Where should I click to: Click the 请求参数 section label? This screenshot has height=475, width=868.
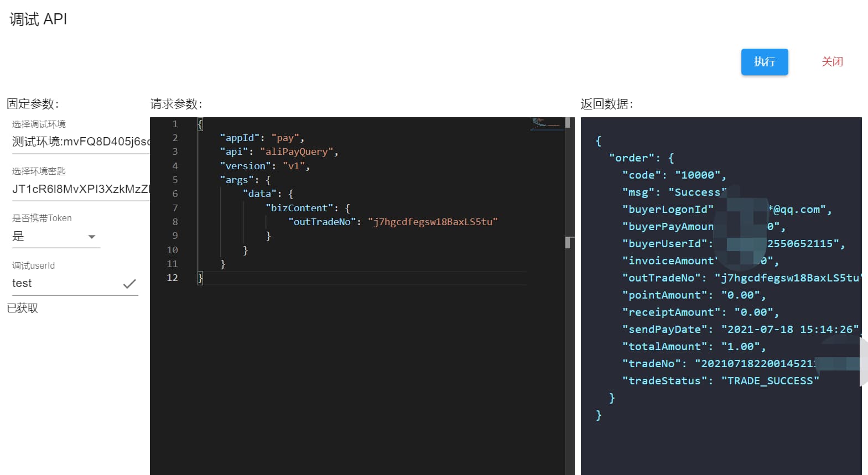[176, 104]
